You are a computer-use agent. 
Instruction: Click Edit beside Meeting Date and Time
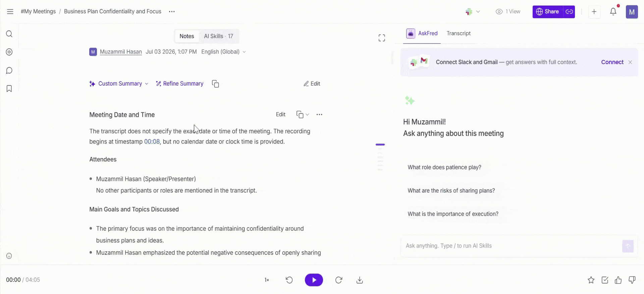coord(280,115)
